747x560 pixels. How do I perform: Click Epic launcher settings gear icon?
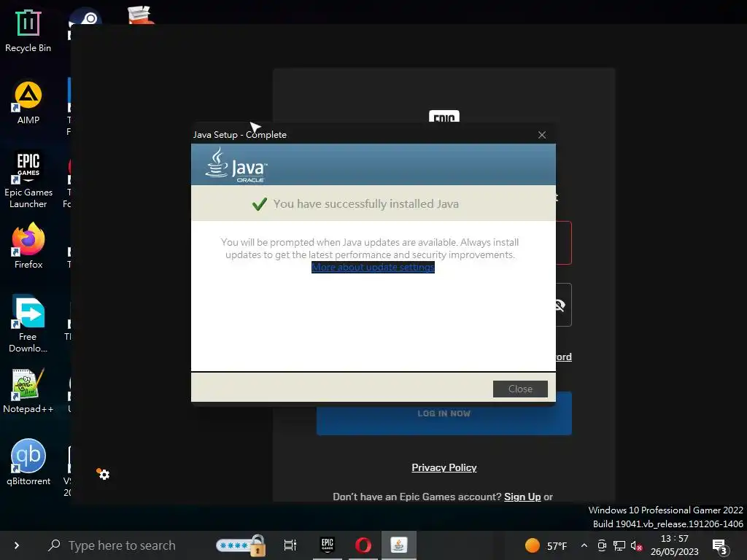pyautogui.click(x=104, y=474)
